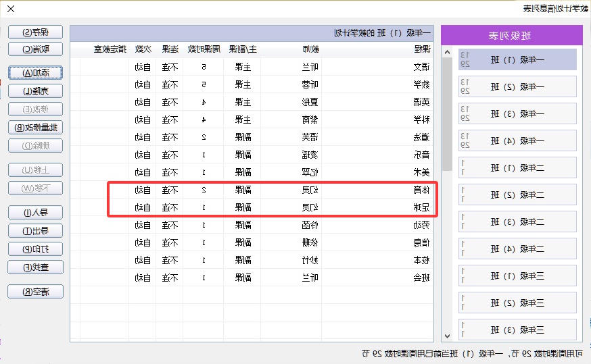This screenshot has width=591, height=364.
Task: Click teacher 妙竹 in 校本 row
Action: point(310,260)
